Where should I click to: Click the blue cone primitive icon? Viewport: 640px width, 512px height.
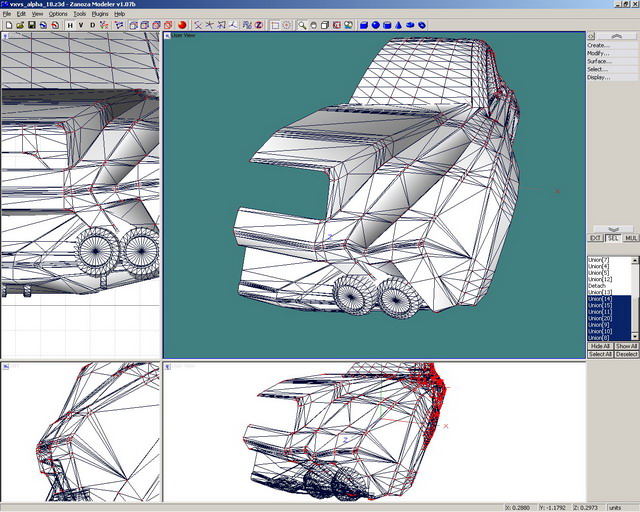[x=399, y=25]
